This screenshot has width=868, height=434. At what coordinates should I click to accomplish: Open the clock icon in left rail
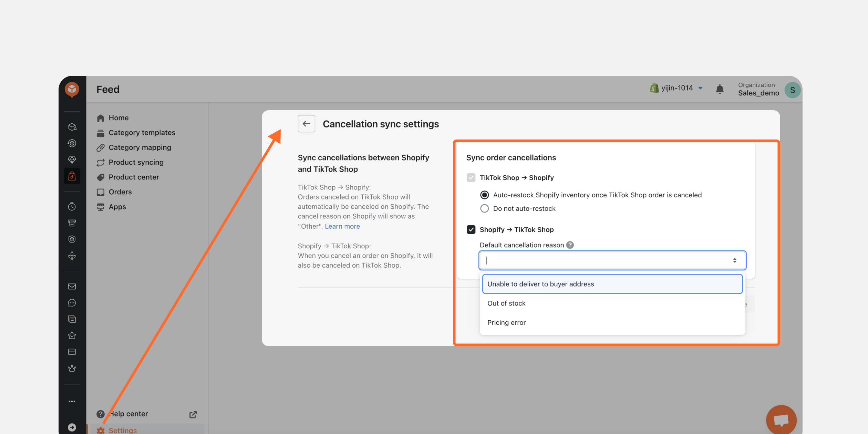[72, 207]
